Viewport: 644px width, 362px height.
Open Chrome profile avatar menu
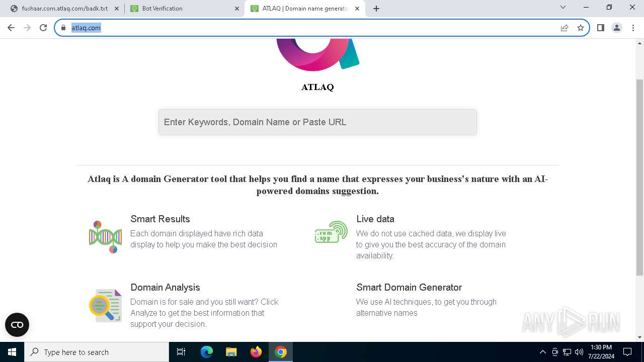pyautogui.click(x=617, y=28)
